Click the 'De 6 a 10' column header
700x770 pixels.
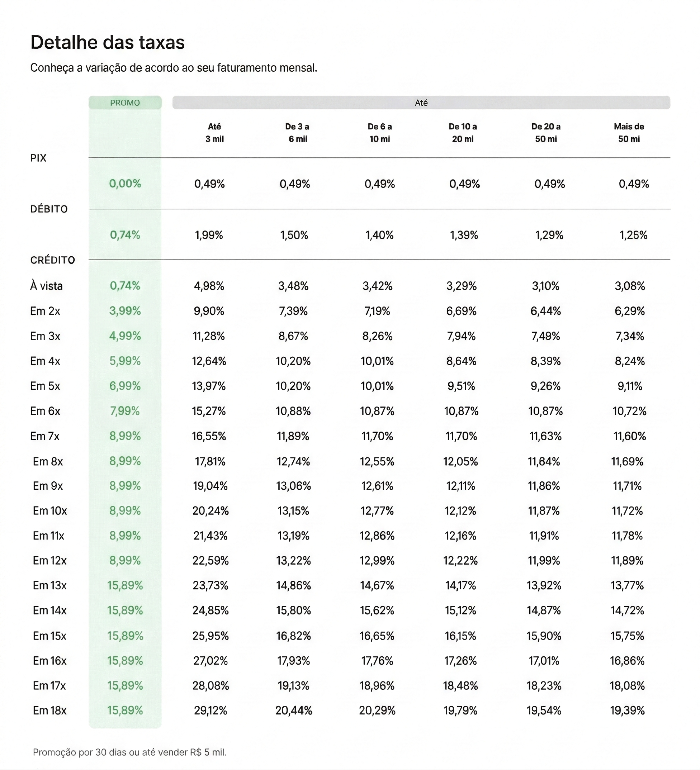(x=379, y=133)
